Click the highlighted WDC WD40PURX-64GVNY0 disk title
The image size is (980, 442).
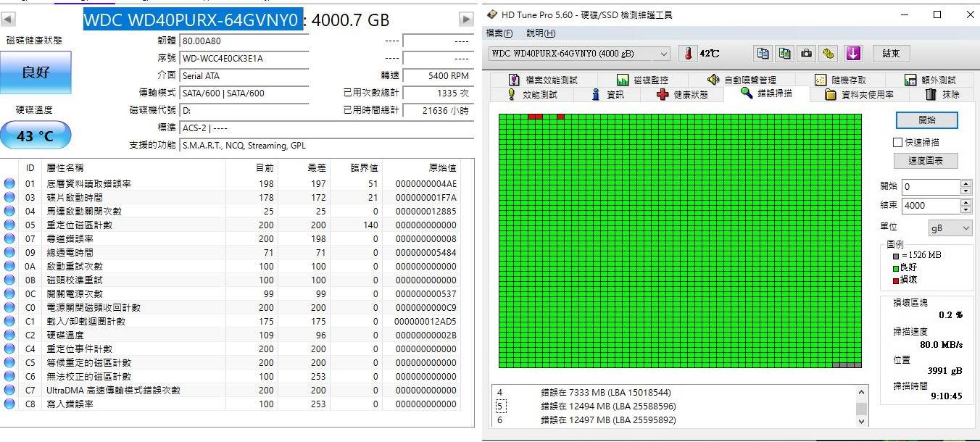[x=191, y=20]
